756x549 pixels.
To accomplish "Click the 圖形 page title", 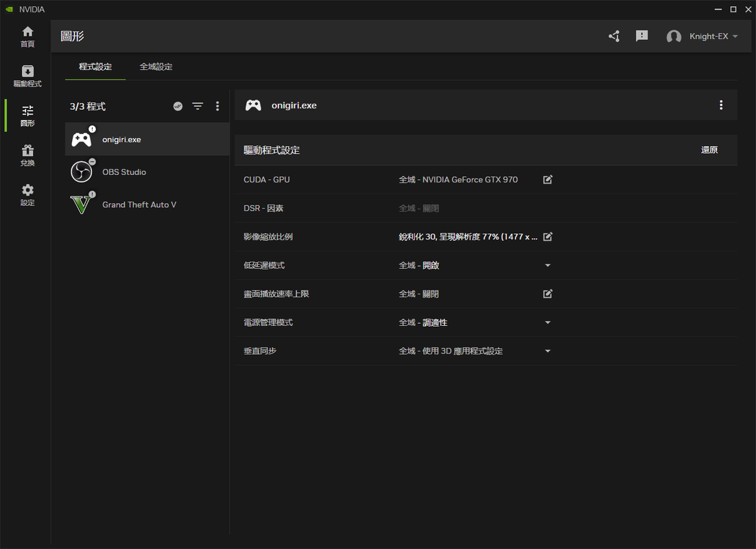I will point(72,36).
